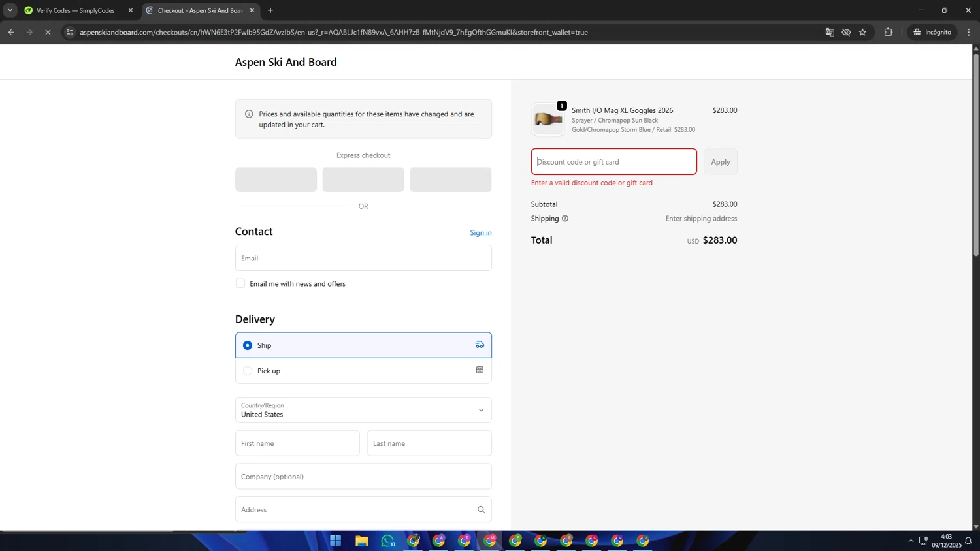
Task: Follow the Sign in link
Action: (481, 233)
